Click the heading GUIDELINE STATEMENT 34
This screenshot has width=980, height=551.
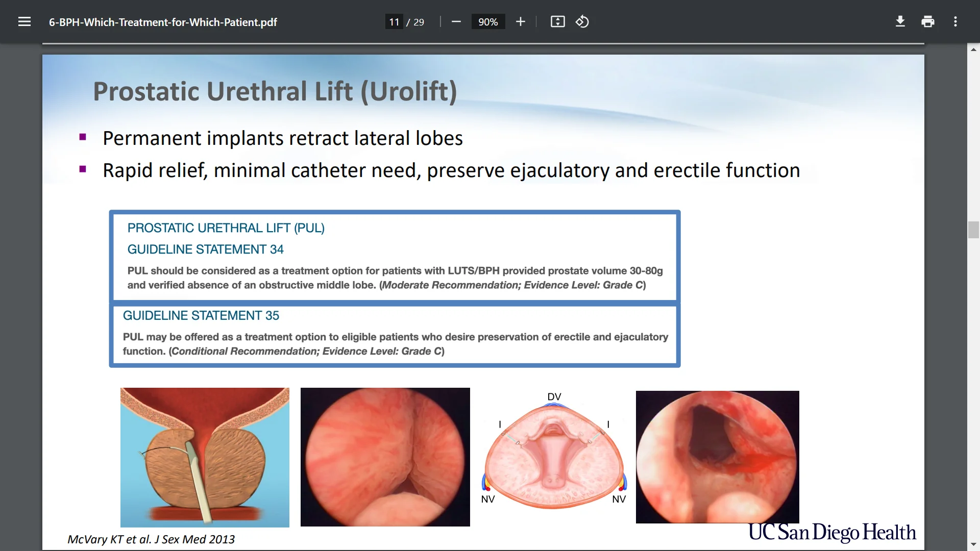205,249
